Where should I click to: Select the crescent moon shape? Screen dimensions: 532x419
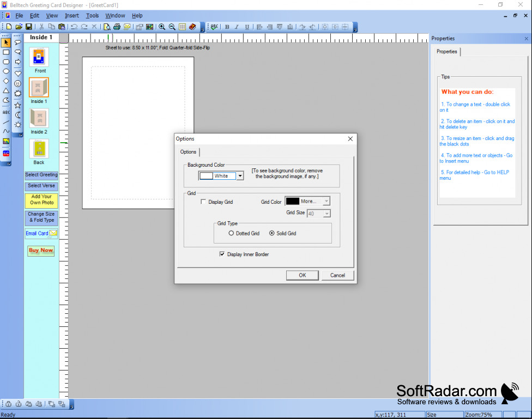coord(18,115)
